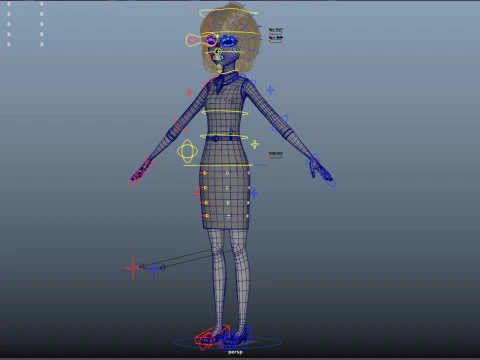Select the red cross control beside the skirt
This screenshot has height=360, width=480.
(197, 192)
